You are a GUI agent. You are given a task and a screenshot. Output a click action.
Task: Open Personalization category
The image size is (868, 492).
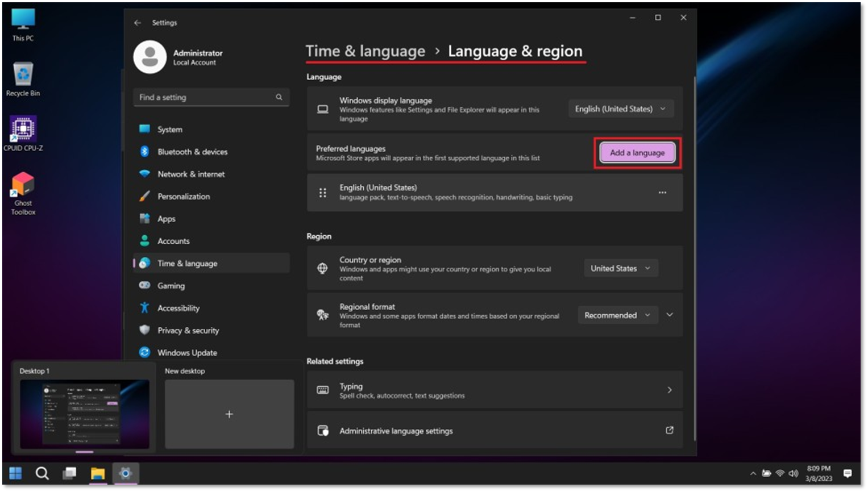(x=211, y=197)
